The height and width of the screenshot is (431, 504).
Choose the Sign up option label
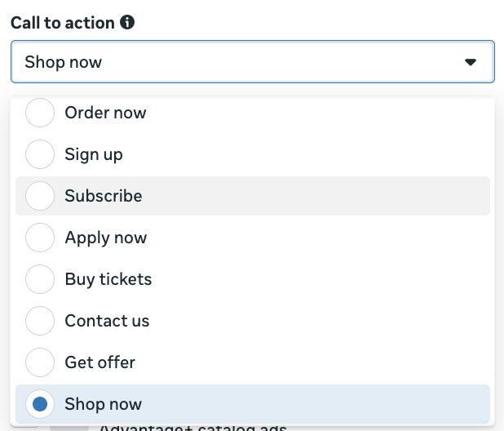click(94, 154)
